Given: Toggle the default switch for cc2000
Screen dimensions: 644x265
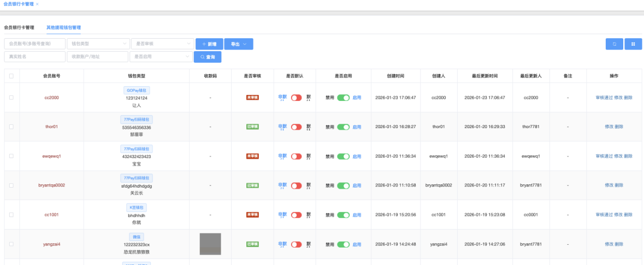Looking at the screenshot, I should (x=296, y=98).
